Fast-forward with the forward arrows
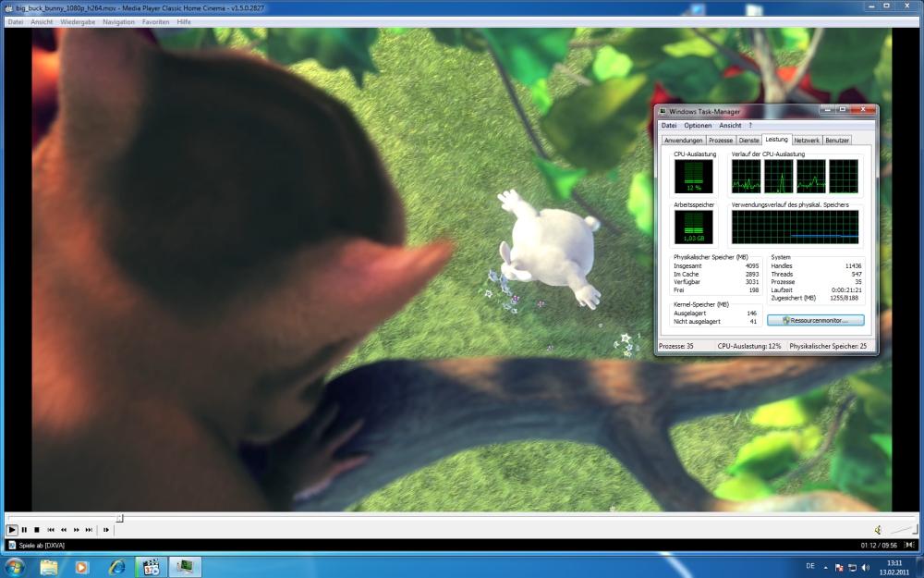Viewport: 924px width, 578px height. click(76, 530)
